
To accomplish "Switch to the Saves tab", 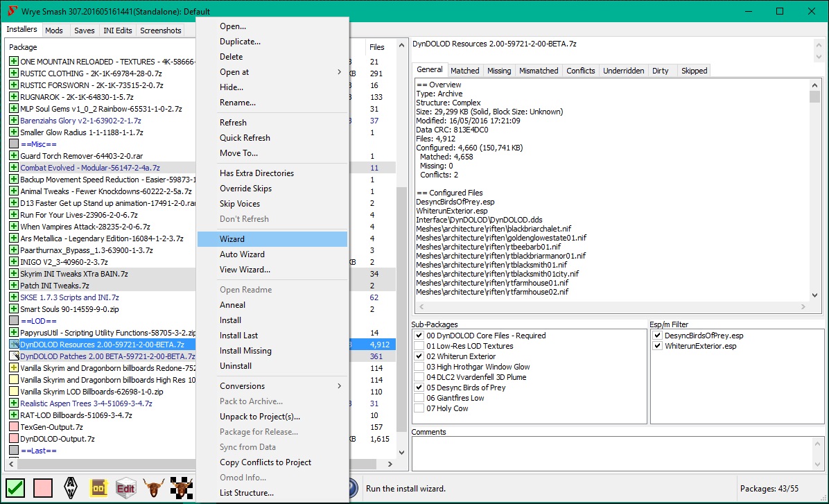I will (x=84, y=31).
